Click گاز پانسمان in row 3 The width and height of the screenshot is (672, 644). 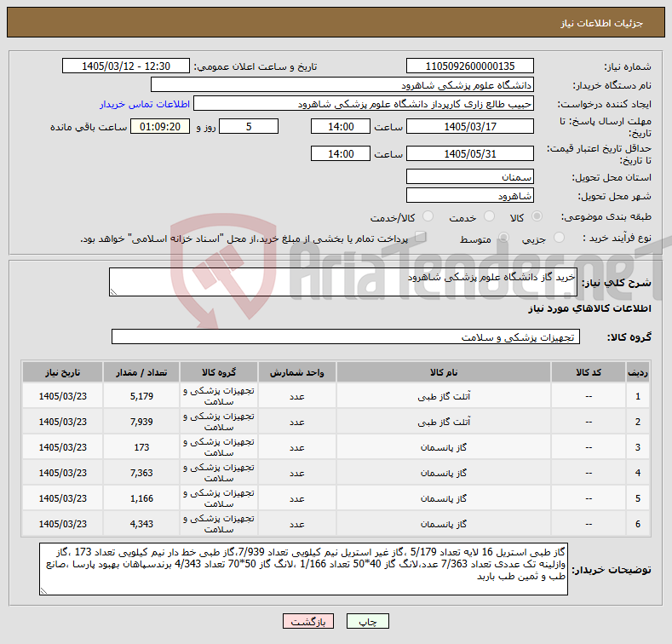(444, 447)
